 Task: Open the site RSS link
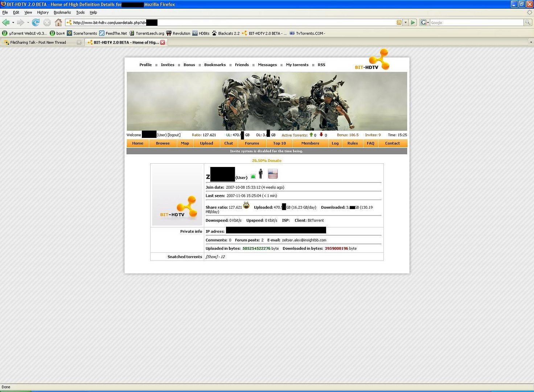click(321, 65)
